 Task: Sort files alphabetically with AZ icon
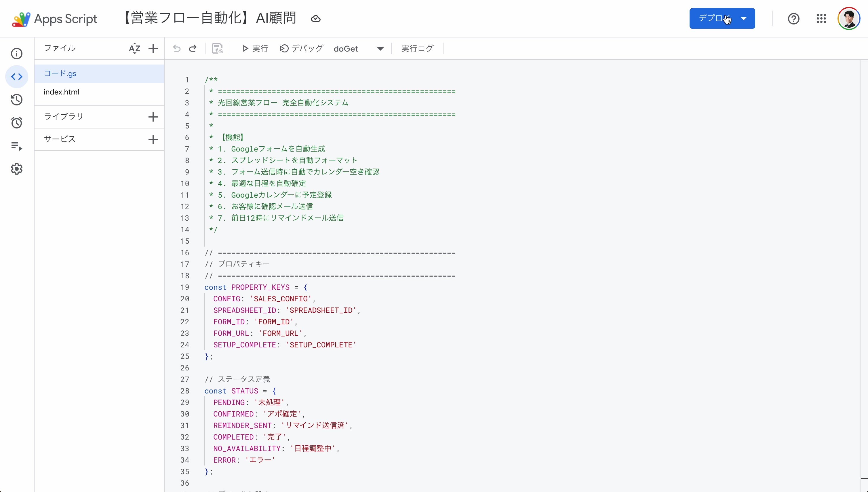[134, 48]
